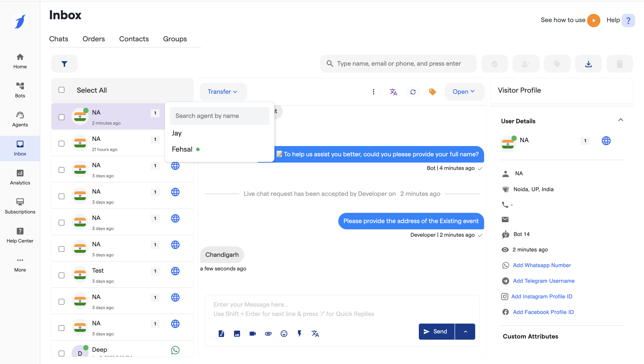The height and width of the screenshot is (364, 644).
Task: Open the three-dot chat options menu
Action: [x=373, y=92]
